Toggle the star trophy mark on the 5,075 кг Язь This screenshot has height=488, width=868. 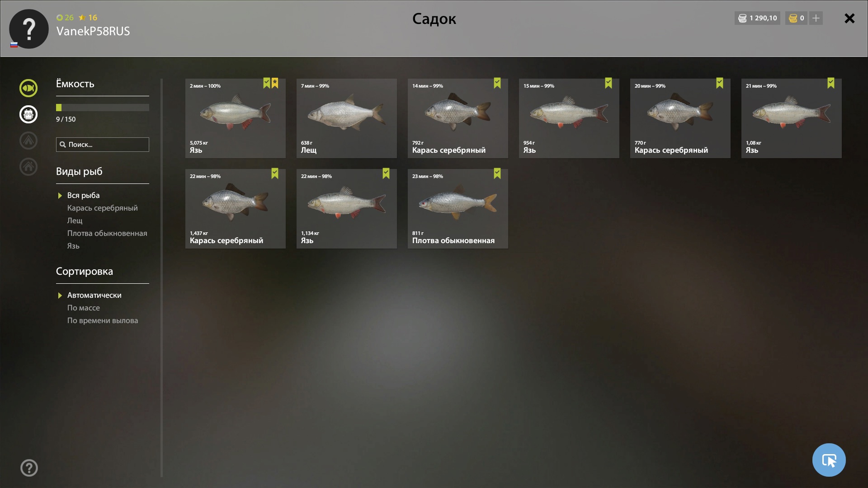(x=275, y=83)
